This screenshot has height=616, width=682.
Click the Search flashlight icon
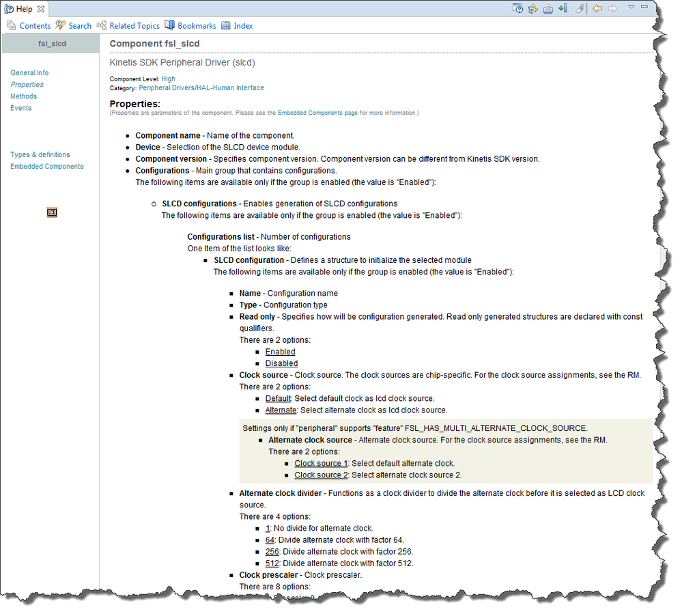point(61,25)
